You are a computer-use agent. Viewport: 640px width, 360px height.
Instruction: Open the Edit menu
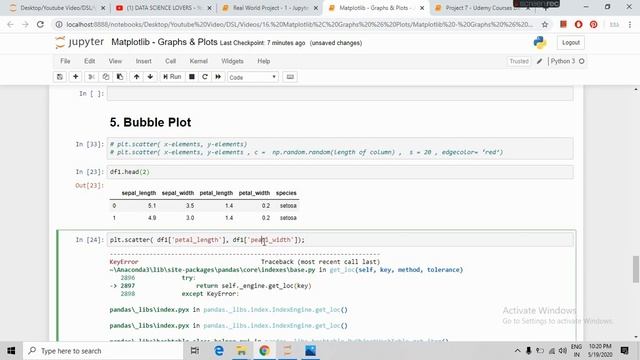(89, 61)
